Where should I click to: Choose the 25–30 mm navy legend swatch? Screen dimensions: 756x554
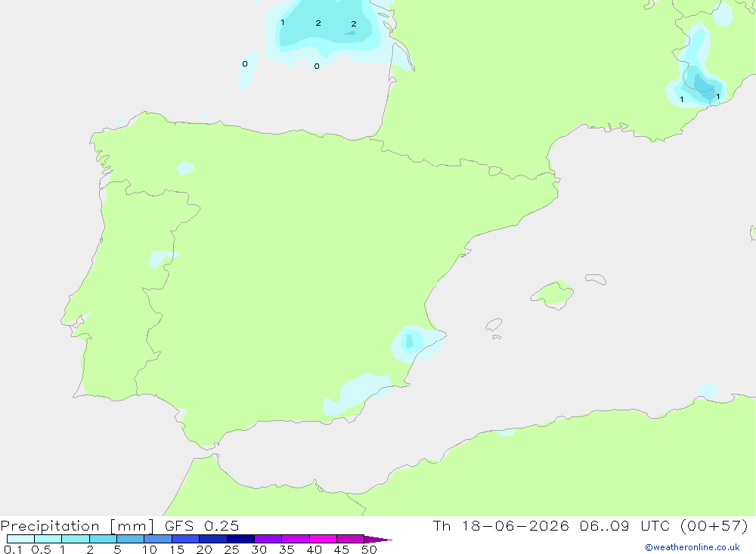tap(240, 539)
